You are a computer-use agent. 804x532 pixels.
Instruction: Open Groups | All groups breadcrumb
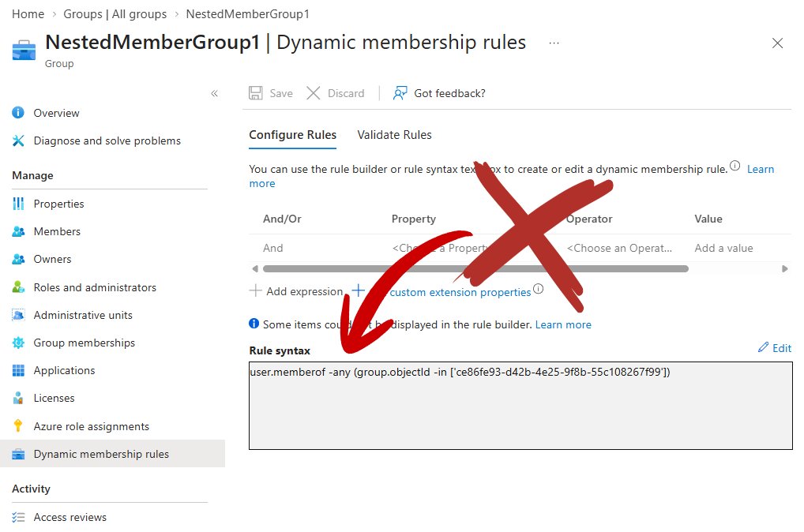[x=115, y=14]
